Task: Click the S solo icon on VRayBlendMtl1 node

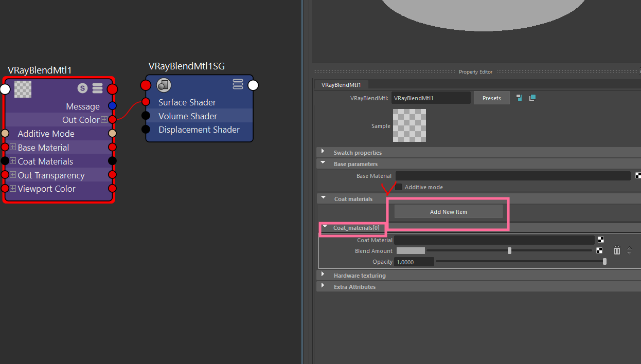Action: point(82,88)
